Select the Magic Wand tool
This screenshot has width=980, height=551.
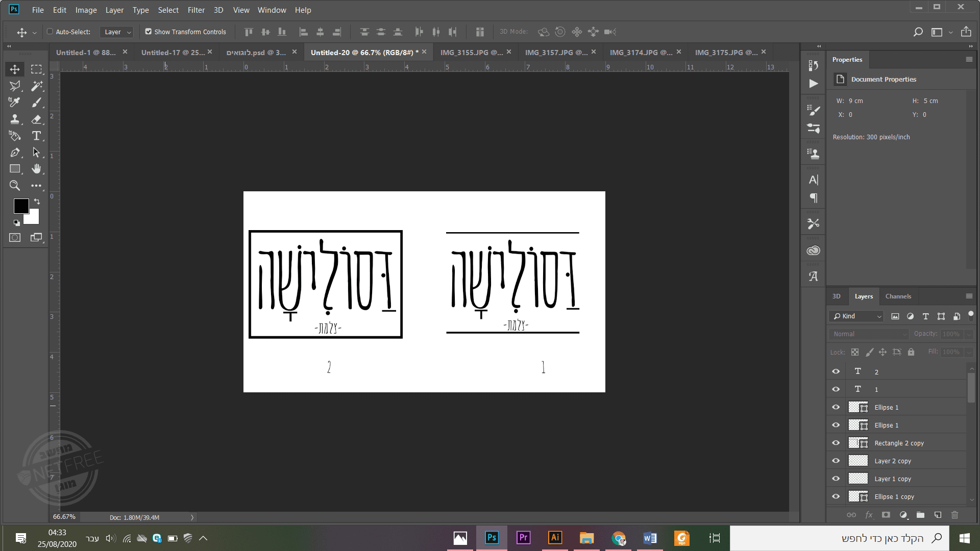(x=36, y=86)
